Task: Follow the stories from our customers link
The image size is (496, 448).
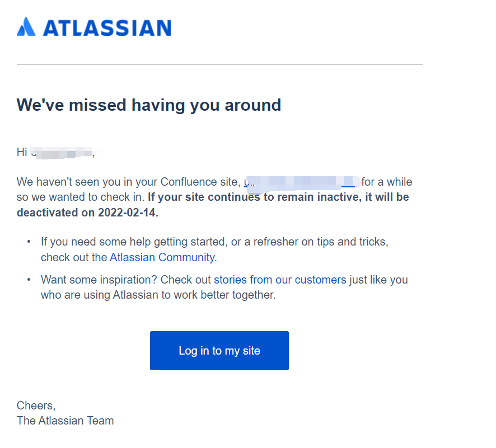Action: (x=280, y=280)
